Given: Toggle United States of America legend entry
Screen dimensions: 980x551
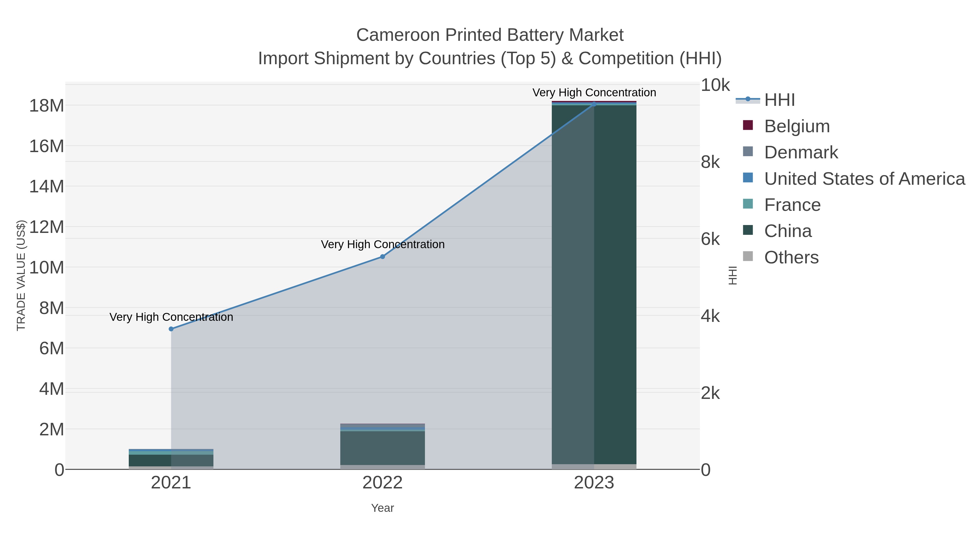Looking at the screenshot, I should pyautogui.click(x=854, y=179).
